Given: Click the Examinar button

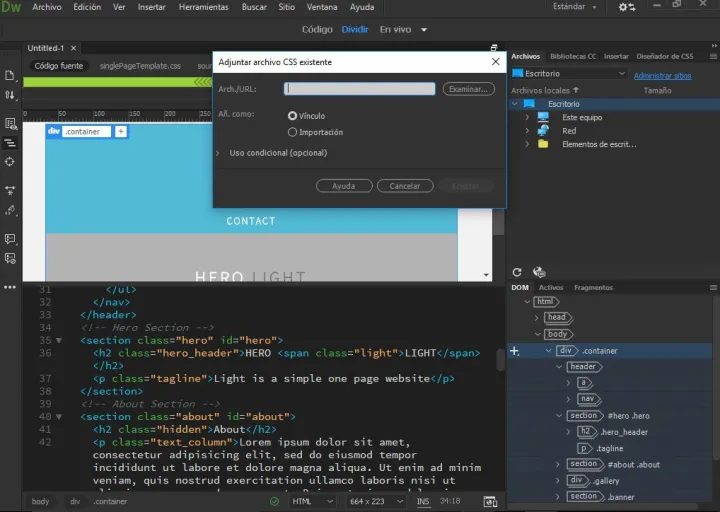Looking at the screenshot, I should tap(468, 89).
